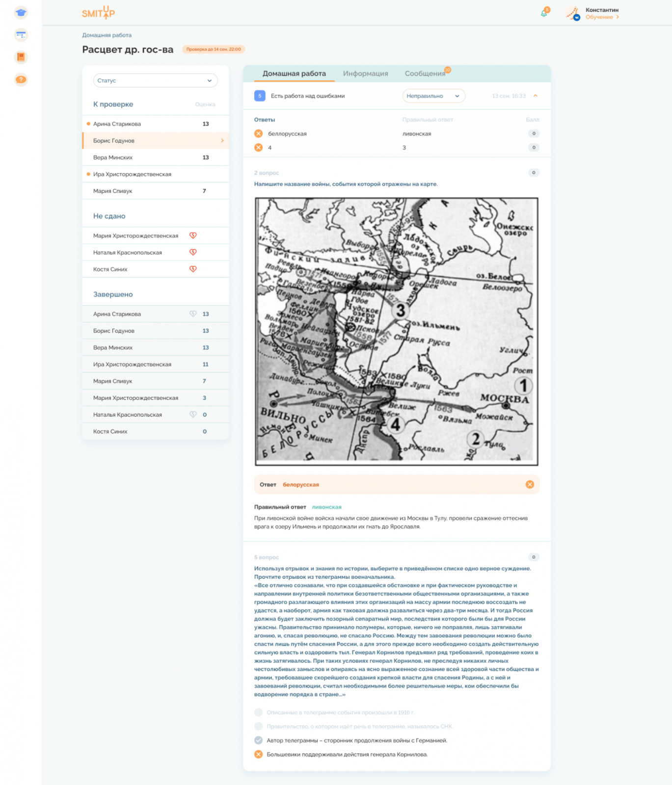The width and height of the screenshot is (672, 785).
Task: Open the orange book sidebar icon
Action: pos(21,57)
